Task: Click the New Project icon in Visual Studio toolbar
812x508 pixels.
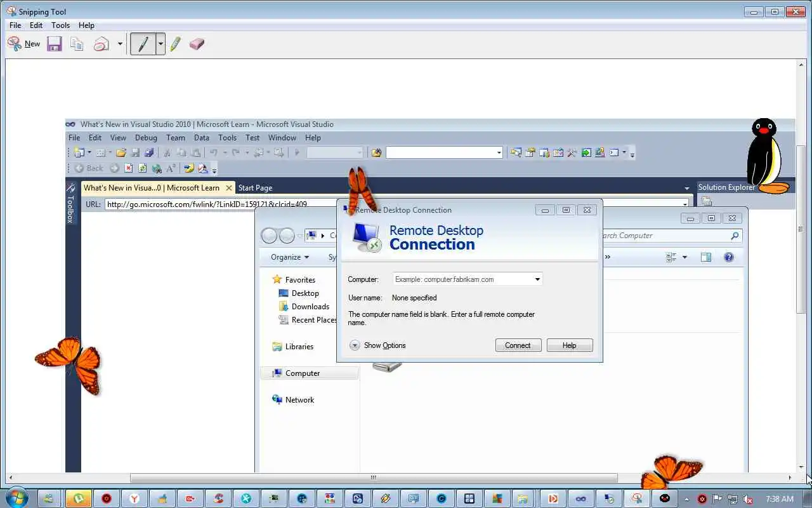Action: (x=79, y=152)
